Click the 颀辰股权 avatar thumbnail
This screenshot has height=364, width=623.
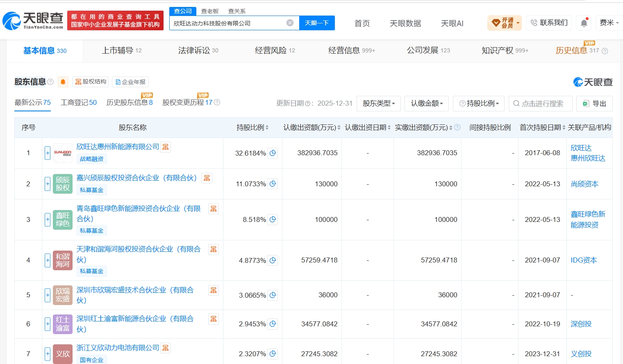(63, 184)
